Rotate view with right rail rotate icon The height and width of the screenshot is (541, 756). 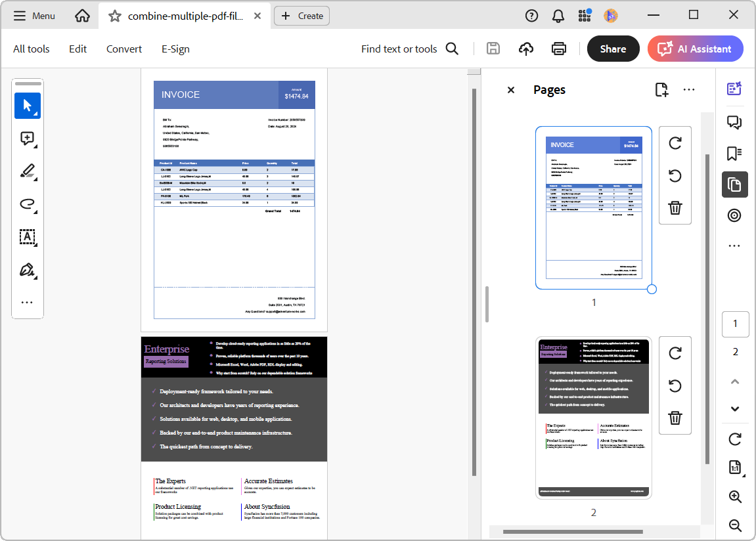point(735,439)
